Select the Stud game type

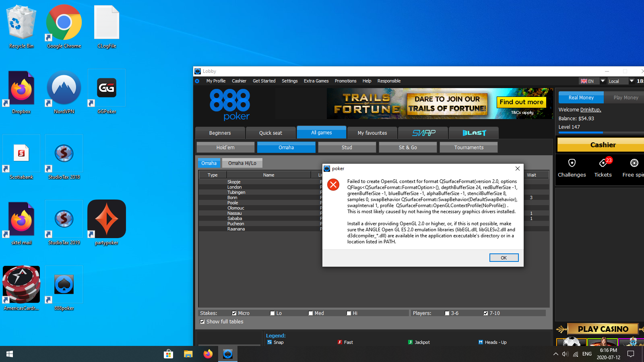(347, 148)
